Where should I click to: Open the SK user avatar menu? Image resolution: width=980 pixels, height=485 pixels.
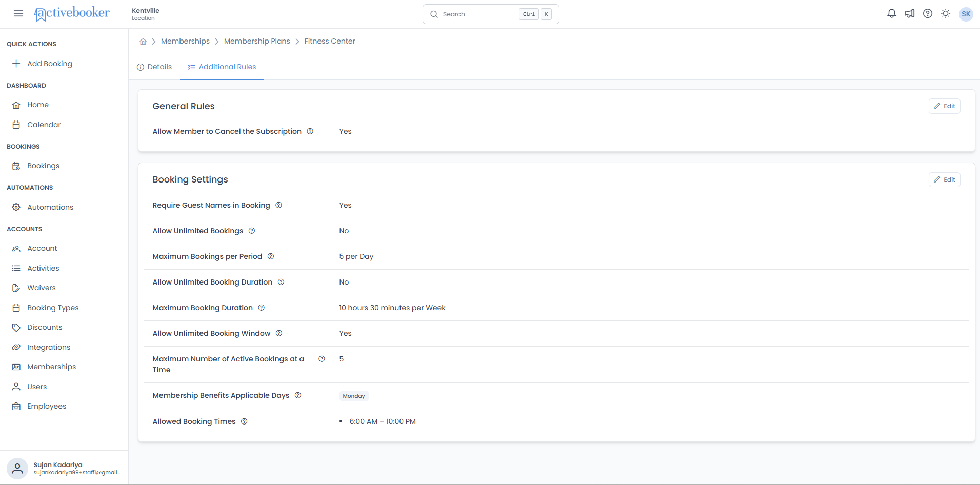click(x=966, y=14)
